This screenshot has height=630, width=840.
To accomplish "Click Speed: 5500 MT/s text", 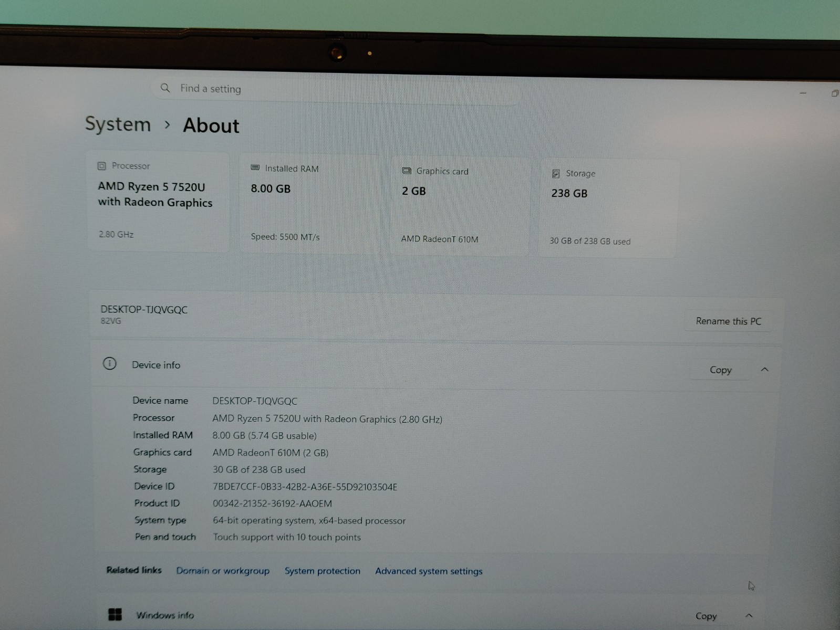I will 285,237.
